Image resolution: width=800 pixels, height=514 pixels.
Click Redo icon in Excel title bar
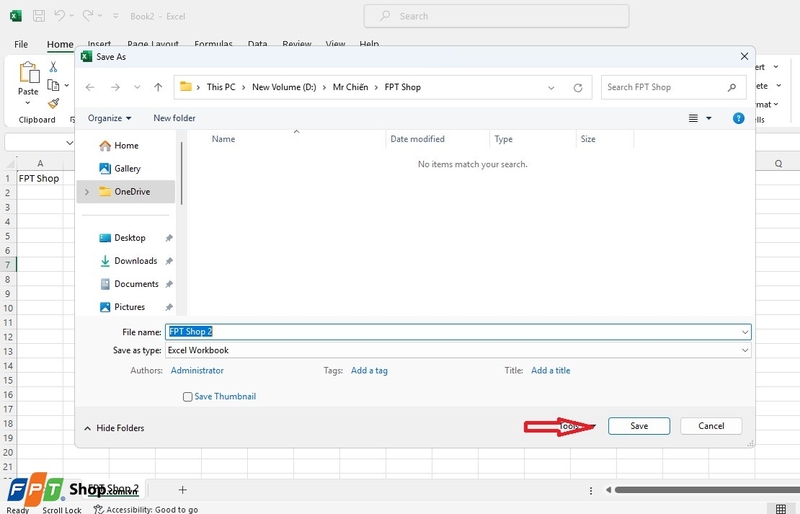88,16
